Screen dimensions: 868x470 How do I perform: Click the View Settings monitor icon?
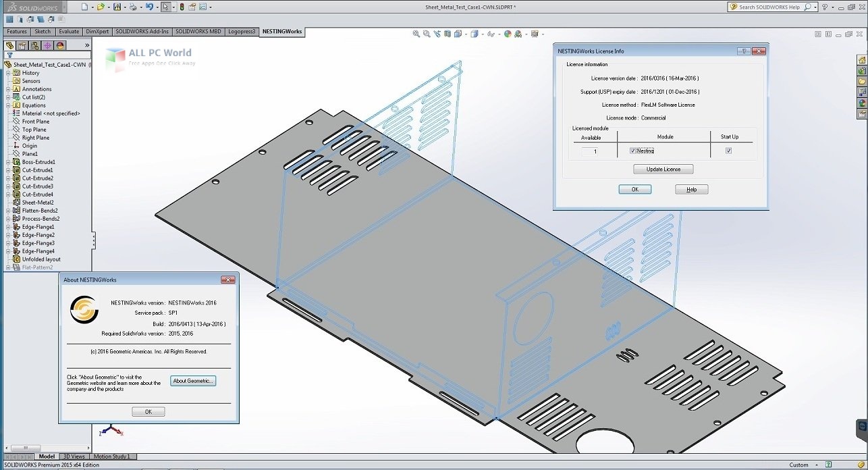535,34
